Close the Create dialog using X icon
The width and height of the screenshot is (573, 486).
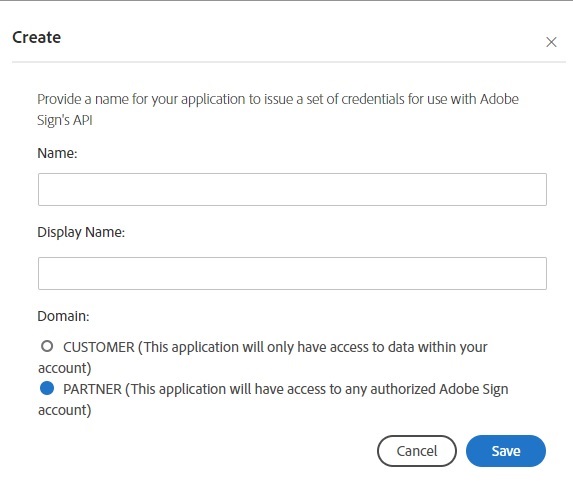(551, 42)
